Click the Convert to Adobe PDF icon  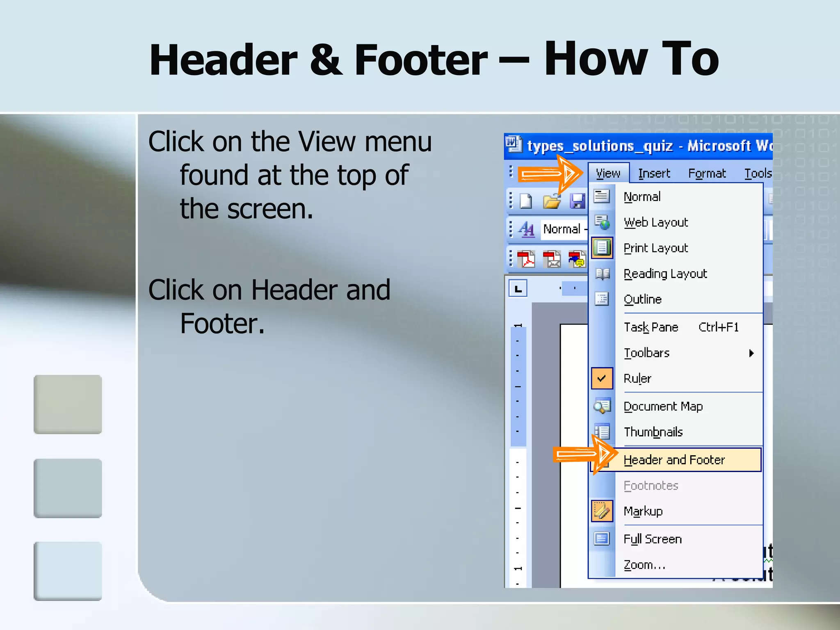(x=526, y=259)
